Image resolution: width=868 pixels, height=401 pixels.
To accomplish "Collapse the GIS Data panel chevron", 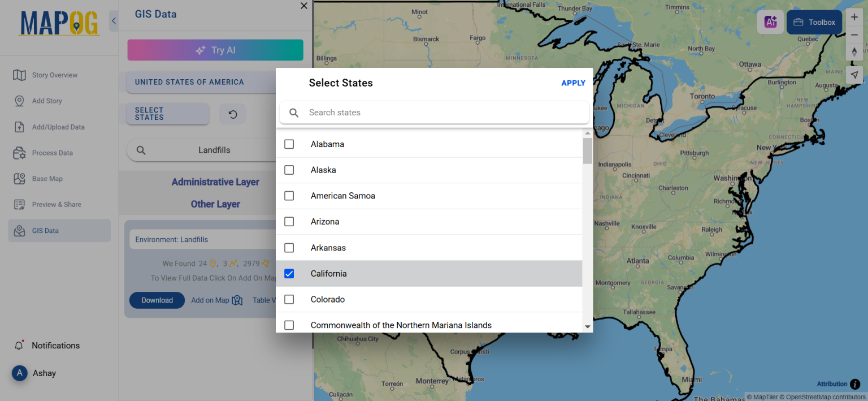I will pyautogui.click(x=114, y=20).
